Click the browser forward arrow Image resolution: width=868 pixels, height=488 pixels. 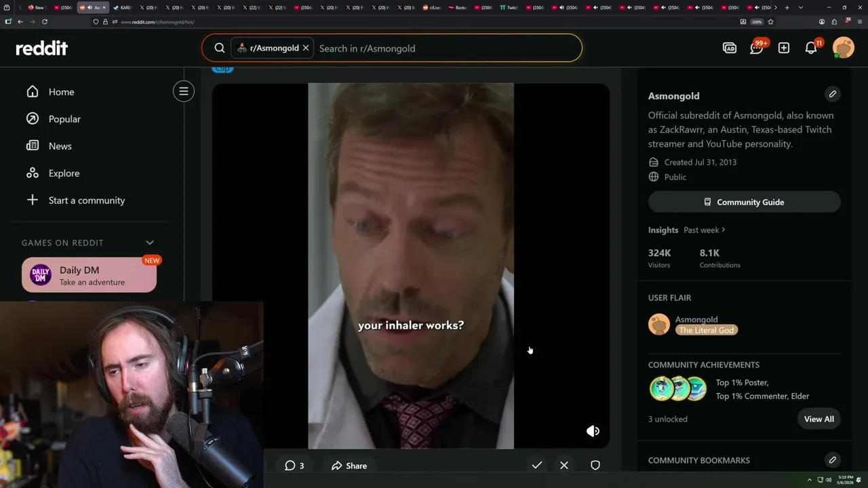(x=32, y=22)
